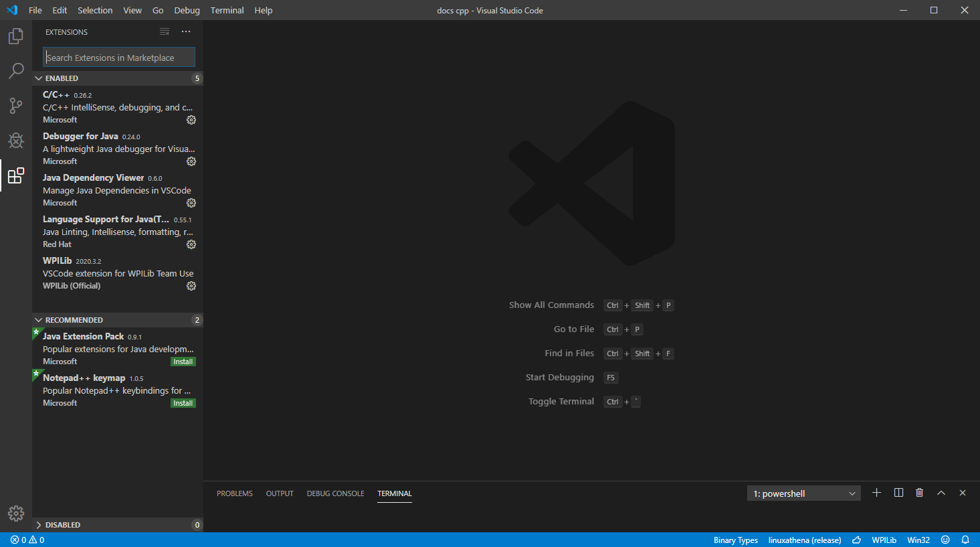Maximize the panel with up chevron
Image resolution: width=980 pixels, height=547 pixels.
pos(941,493)
